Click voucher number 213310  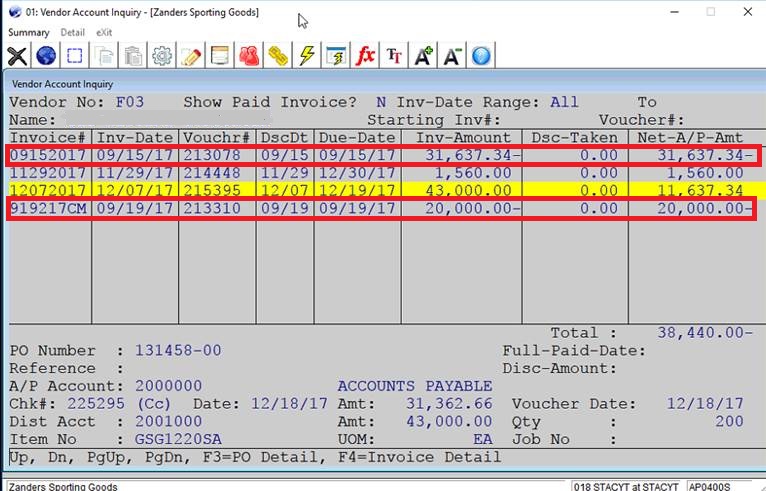tap(212, 209)
